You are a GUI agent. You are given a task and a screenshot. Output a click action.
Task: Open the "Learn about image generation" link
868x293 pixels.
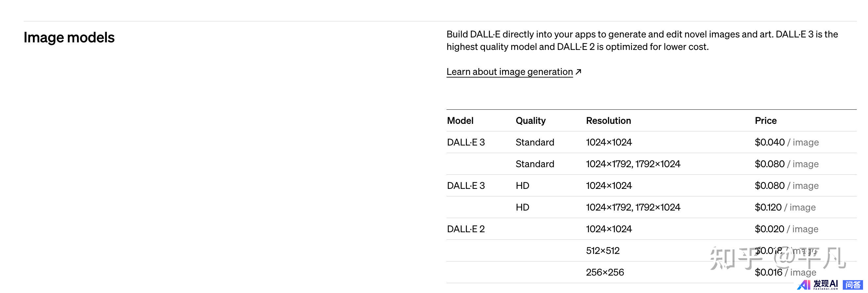pos(509,72)
